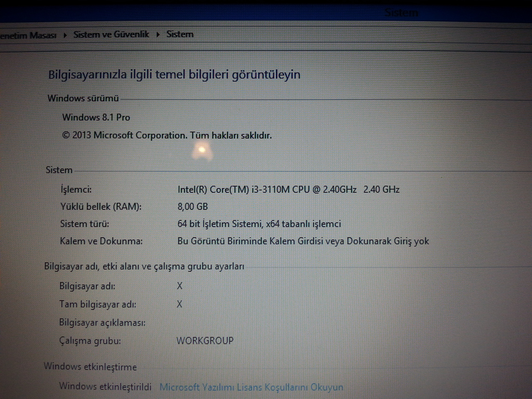Image resolution: width=532 pixels, height=399 pixels.
Task: Click the 'Çalışma grubu:' label
Action: point(90,341)
